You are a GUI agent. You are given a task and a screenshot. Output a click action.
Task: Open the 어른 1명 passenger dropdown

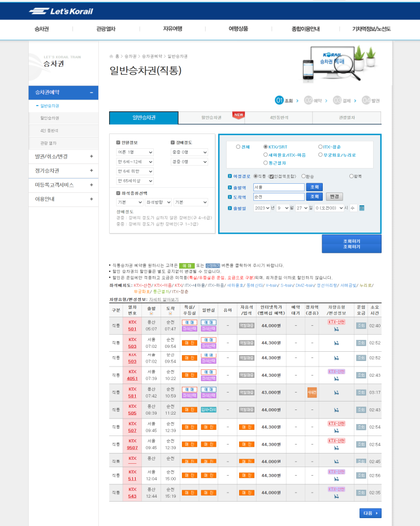(135, 152)
